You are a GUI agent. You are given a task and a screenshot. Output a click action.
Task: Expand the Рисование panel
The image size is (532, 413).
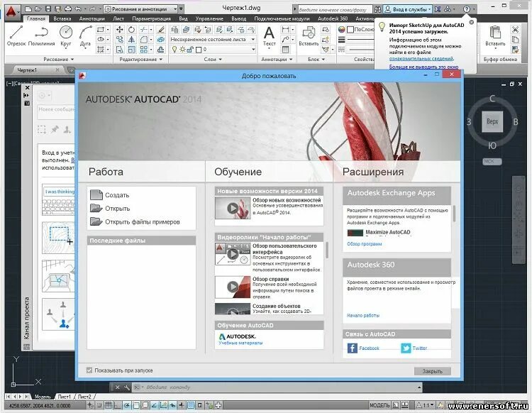tap(58, 59)
